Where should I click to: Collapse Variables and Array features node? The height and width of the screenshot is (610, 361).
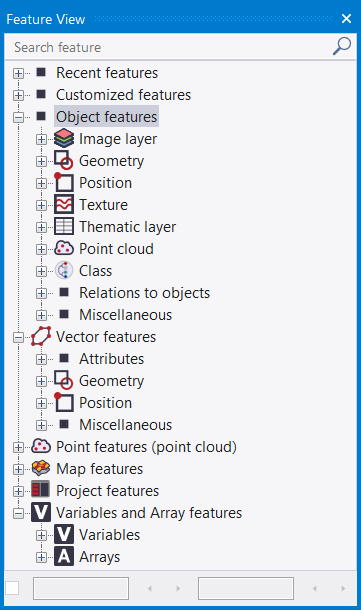pyautogui.click(x=18, y=513)
